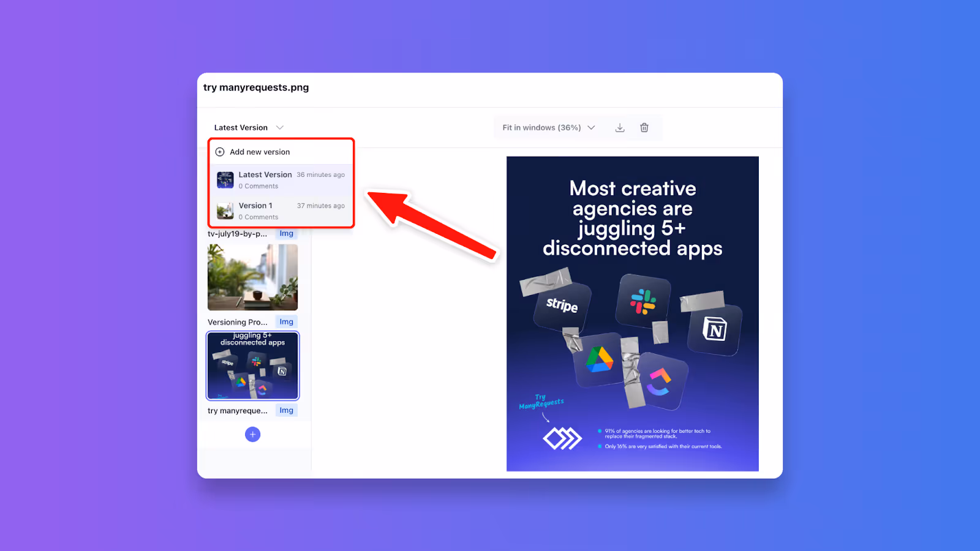
Task: Click the try manyreque... file name
Action: click(238, 411)
